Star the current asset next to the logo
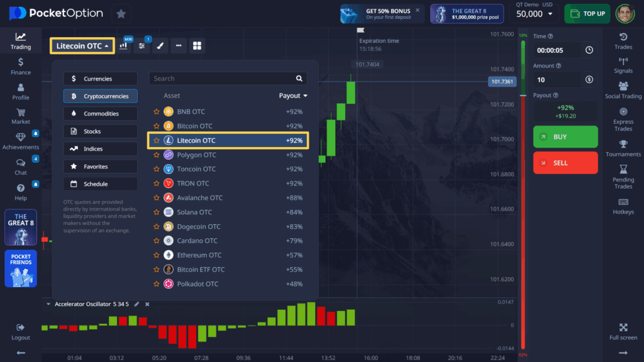Image resolution: width=644 pixels, height=362 pixels. (120, 13)
